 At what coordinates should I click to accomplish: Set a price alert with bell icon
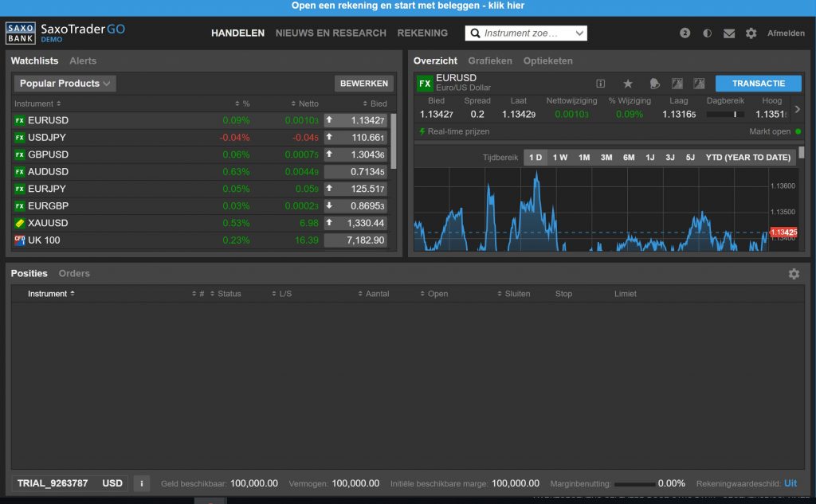coord(655,84)
